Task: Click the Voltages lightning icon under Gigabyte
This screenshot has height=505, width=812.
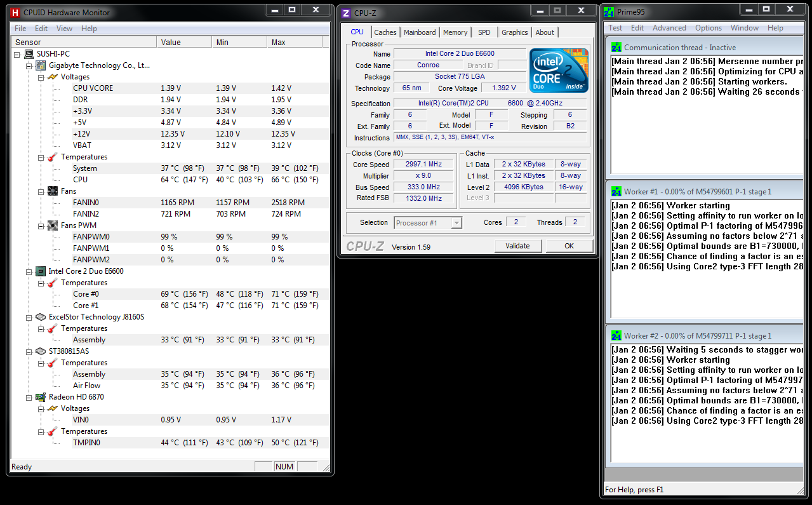Action: (53, 77)
